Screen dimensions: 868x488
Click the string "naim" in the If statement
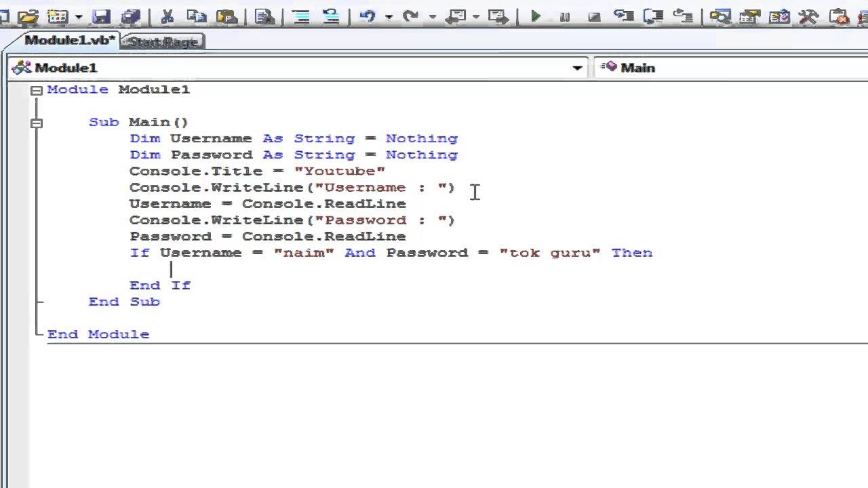click(x=304, y=252)
